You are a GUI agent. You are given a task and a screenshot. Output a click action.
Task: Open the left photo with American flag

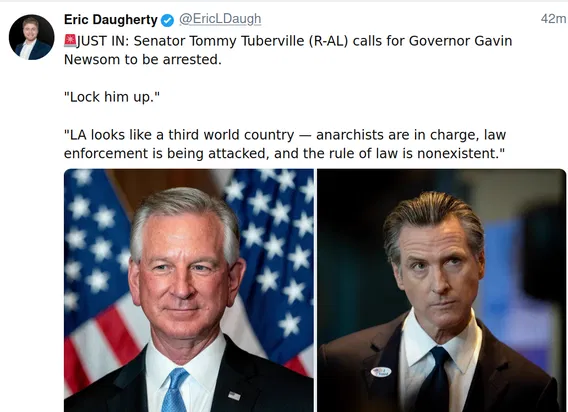(x=189, y=290)
